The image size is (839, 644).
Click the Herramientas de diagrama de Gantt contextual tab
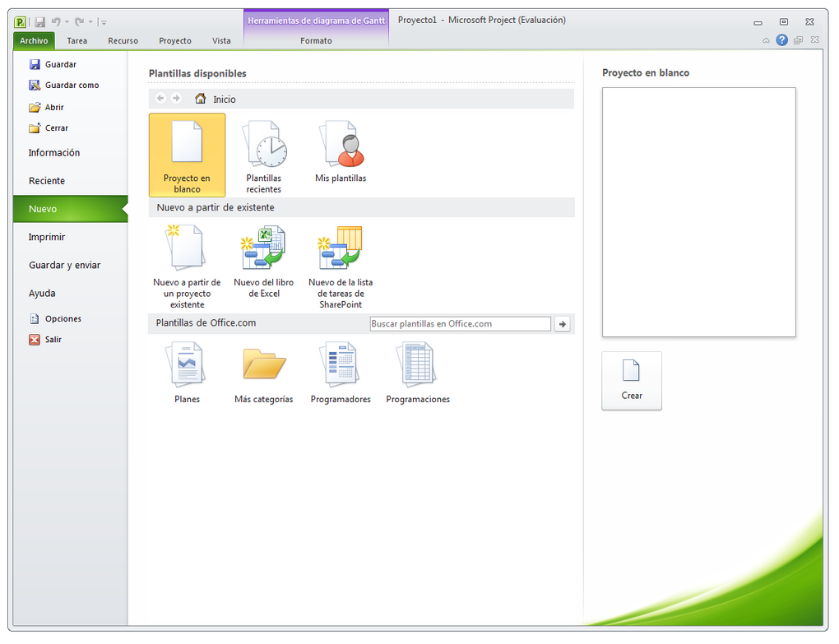(x=316, y=21)
